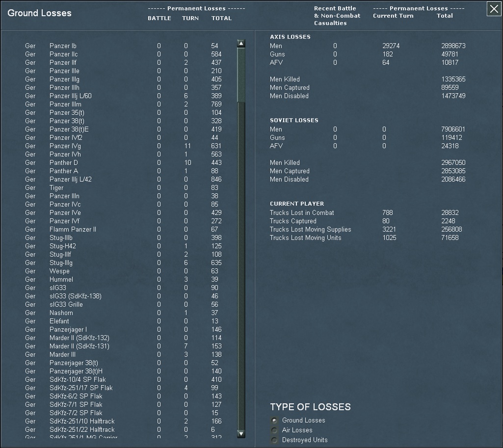The image size is (503, 448).
Task: Click the Panzer IVh entry
Action: [x=65, y=154]
